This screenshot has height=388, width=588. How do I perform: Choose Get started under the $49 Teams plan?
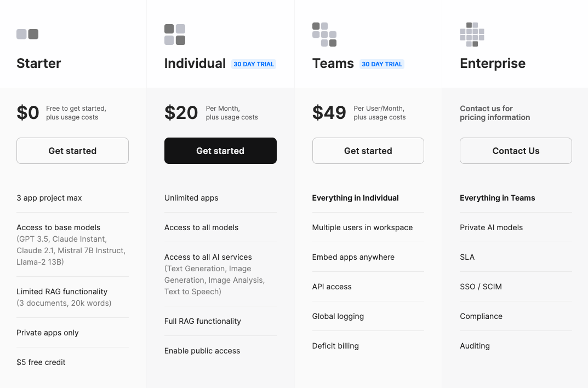(x=368, y=151)
